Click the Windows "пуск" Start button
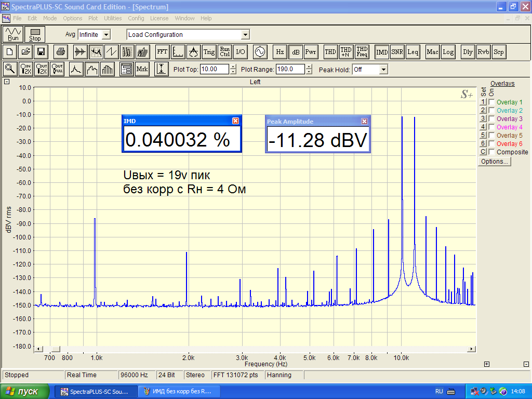532x399 pixels. tap(25, 391)
